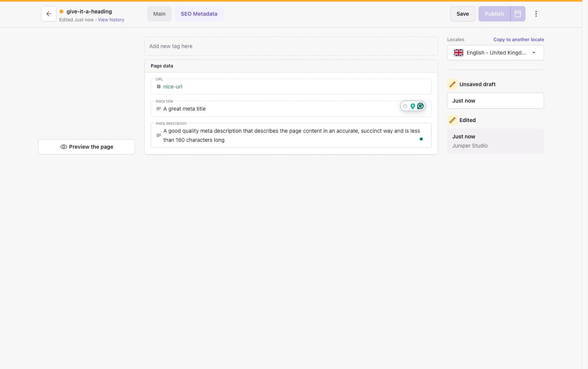
Task: Click the Grammarly icon in meta title field
Action: pos(420,106)
